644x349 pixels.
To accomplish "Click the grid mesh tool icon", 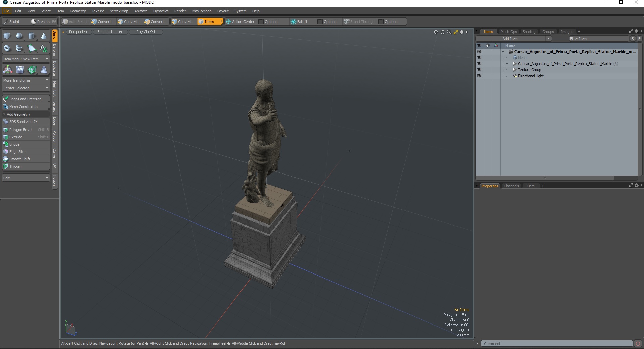I will point(20,70).
